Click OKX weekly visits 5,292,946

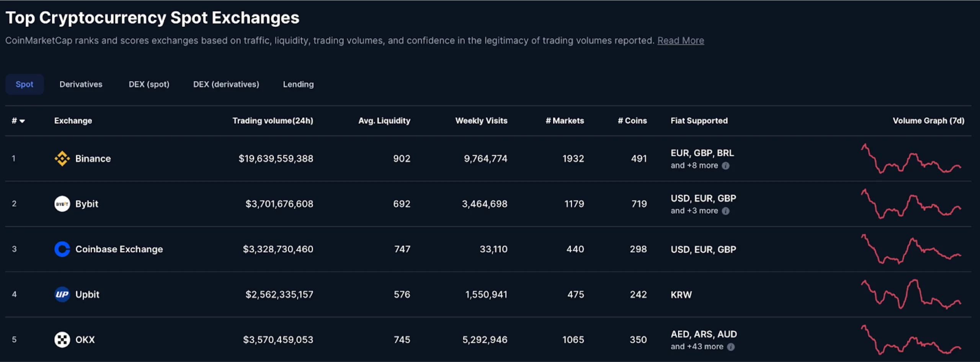coord(485,339)
